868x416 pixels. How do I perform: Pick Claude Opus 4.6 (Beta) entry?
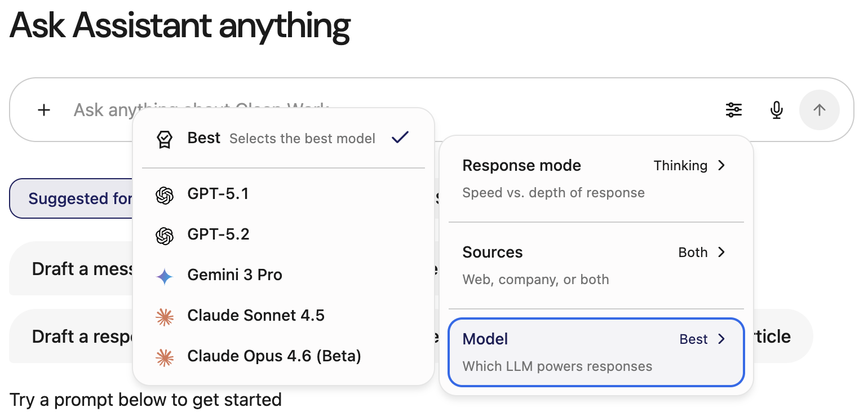(274, 356)
